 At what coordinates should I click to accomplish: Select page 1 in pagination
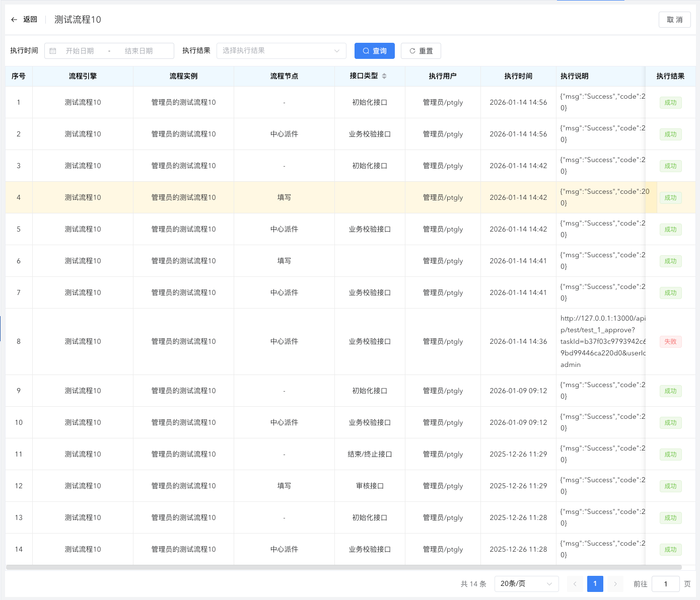pyautogui.click(x=595, y=584)
